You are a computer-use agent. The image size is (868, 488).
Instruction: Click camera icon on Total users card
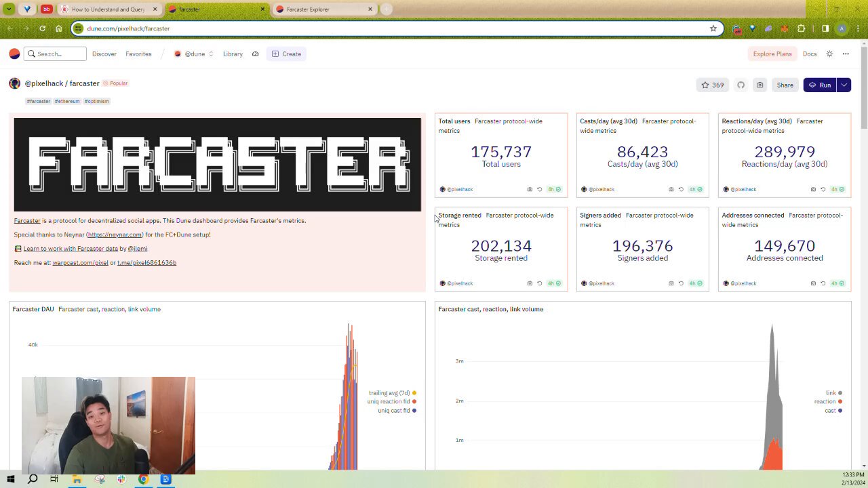[x=530, y=189]
